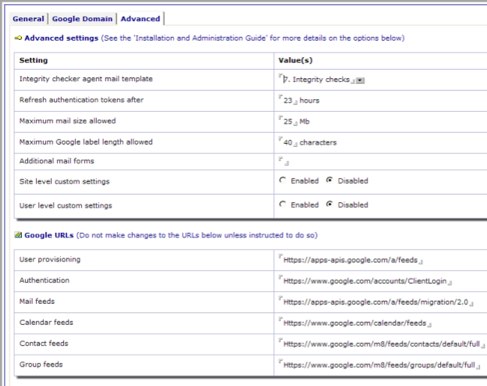Click 'Refresh authentication tokens after' label
487x386 pixels.
coord(81,100)
